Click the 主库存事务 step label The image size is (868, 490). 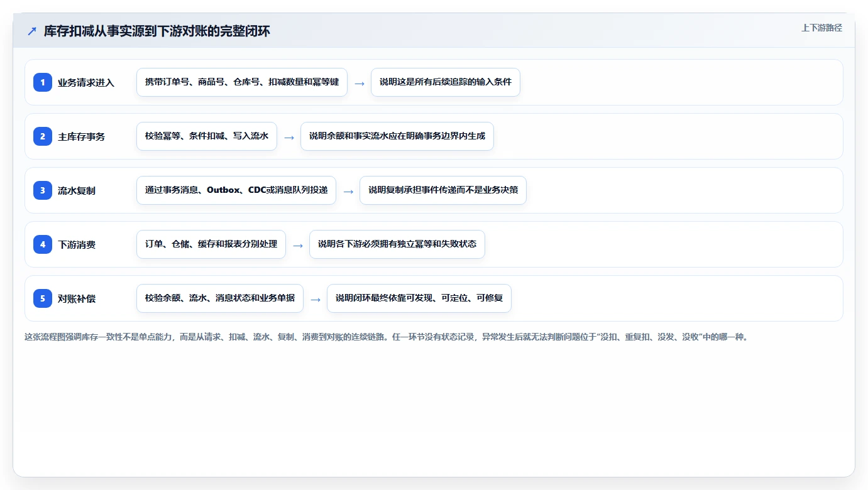pos(82,136)
